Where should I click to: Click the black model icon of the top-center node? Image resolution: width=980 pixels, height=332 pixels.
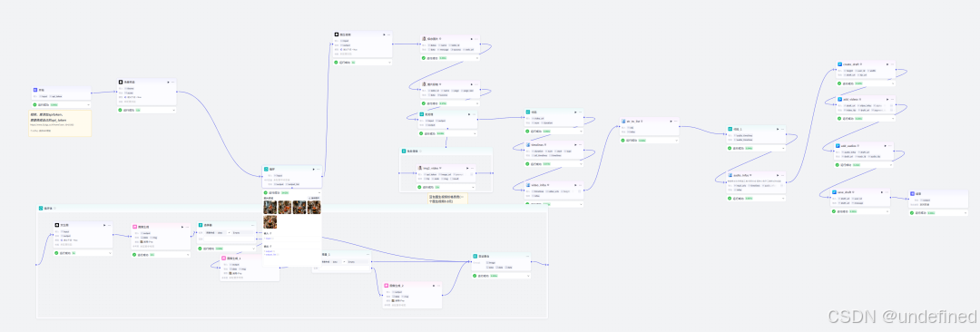(337, 34)
